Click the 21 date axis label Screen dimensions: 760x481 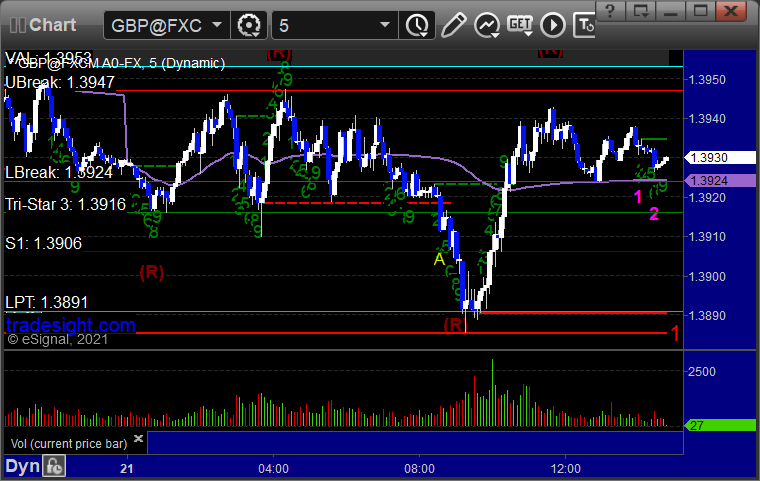point(127,469)
